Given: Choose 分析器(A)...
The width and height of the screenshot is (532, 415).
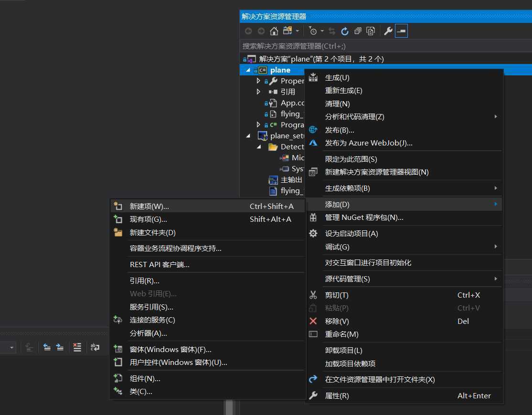Looking at the screenshot, I should tap(208, 334).
